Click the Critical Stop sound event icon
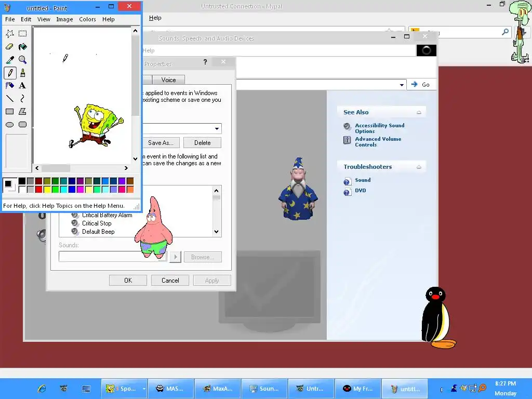The height and width of the screenshot is (399, 532). pos(75,223)
